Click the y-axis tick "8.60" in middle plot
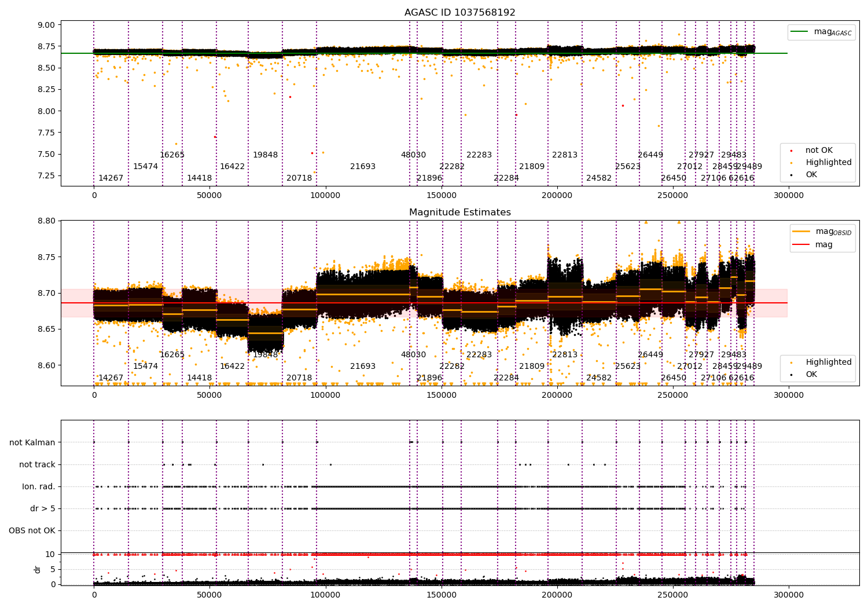 click(x=46, y=366)
